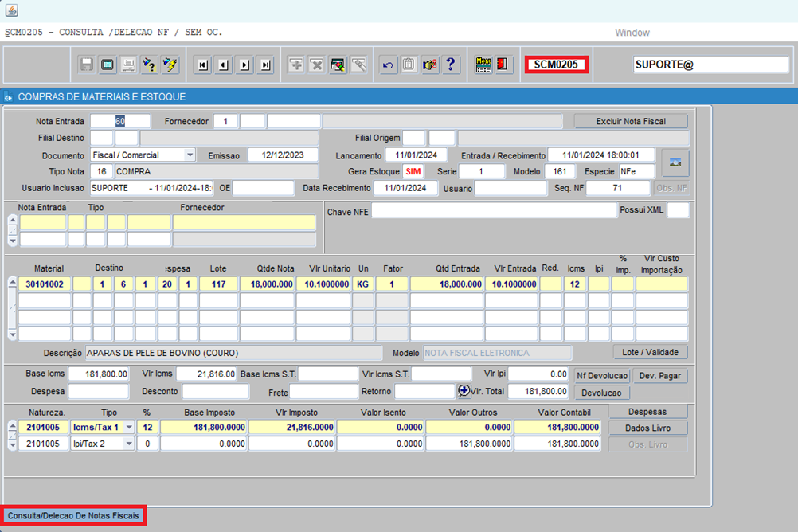Image resolution: width=798 pixels, height=532 pixels.
Task: Jump to the last record
Action: (x=266, y=65)
